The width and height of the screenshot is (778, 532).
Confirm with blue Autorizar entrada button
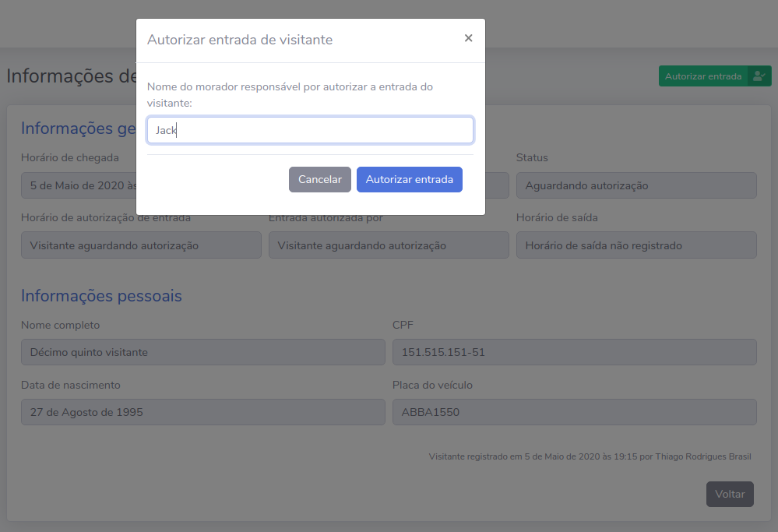(410, 180)
